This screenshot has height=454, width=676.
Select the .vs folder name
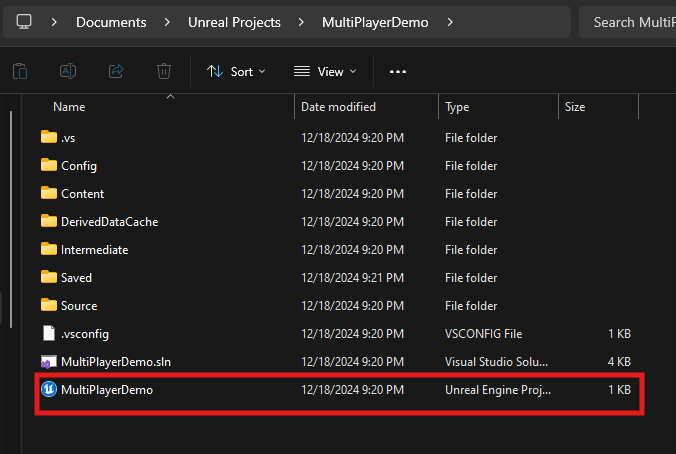coord(68,138)
